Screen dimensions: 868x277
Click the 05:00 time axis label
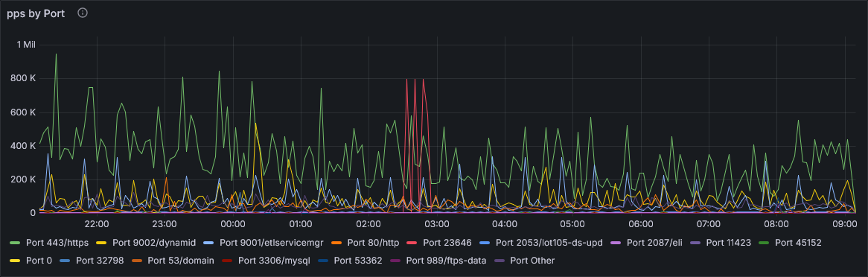pos(572,224)
